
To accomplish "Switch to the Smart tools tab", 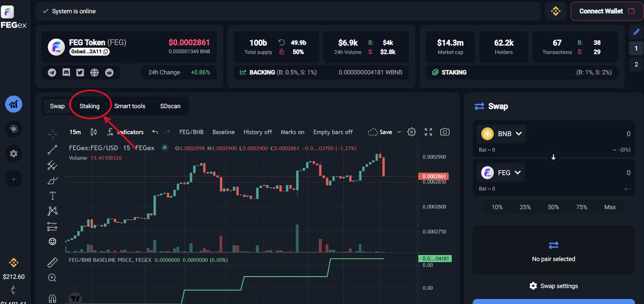I will [130, 106].
